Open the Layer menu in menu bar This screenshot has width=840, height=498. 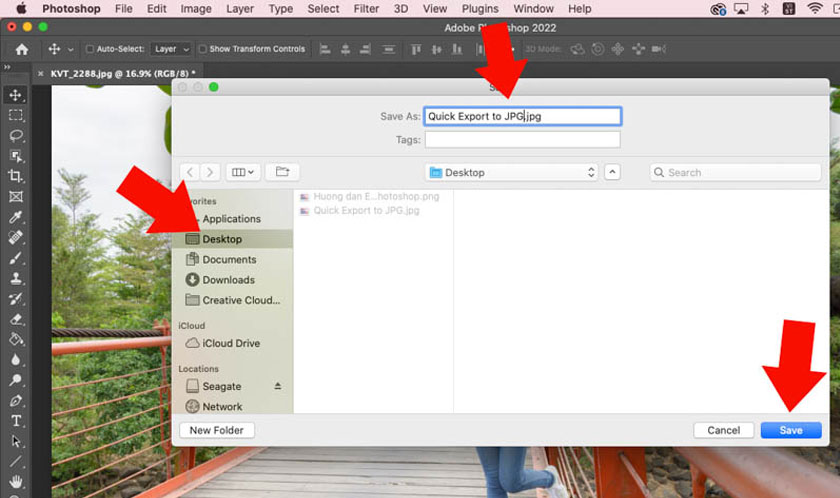click(x=240, y=9)
